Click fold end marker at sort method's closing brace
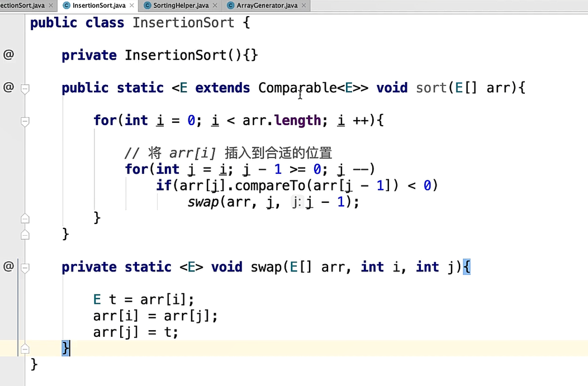The image size is (588, 386). coord(25,235)
